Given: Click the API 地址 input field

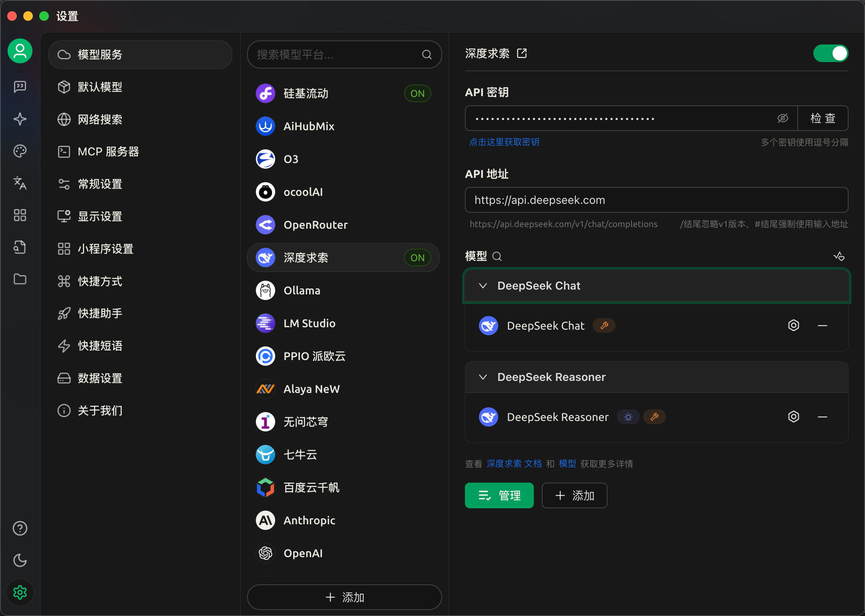Looking at the screenshot, I should click(657, 200).
